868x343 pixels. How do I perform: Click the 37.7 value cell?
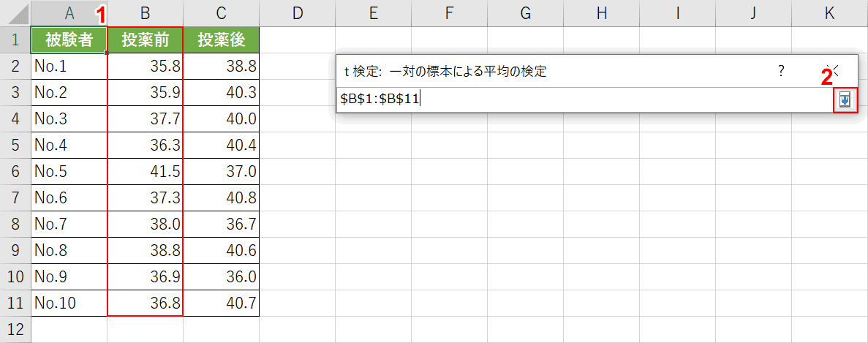coord(145,119)
